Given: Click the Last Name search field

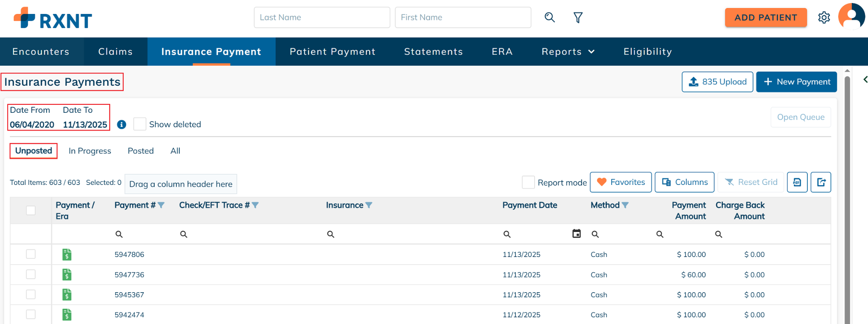Looking at the screenshot, I should click(x=322, y=17).
